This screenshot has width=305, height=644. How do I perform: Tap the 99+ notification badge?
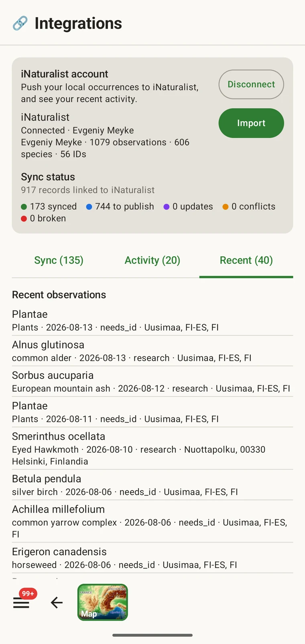[x=28, y=593]
